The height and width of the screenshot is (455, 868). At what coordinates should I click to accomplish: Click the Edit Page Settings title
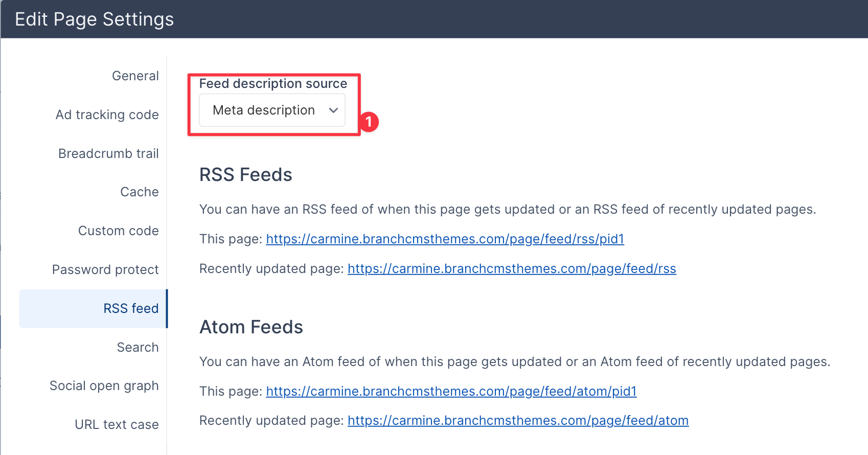[95, 19]
